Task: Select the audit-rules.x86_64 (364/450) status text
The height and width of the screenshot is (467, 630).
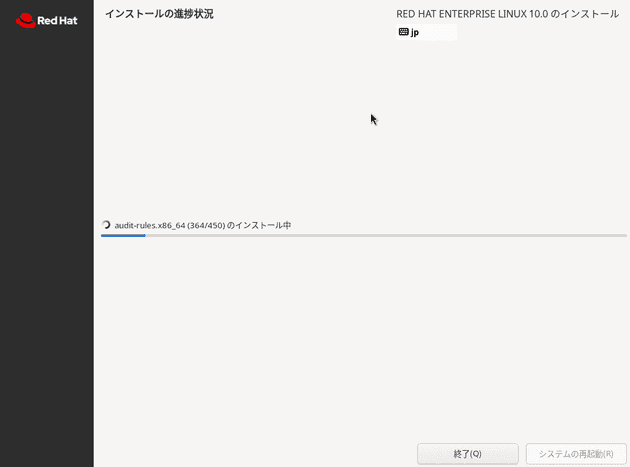Action: [x=202, y=225]
